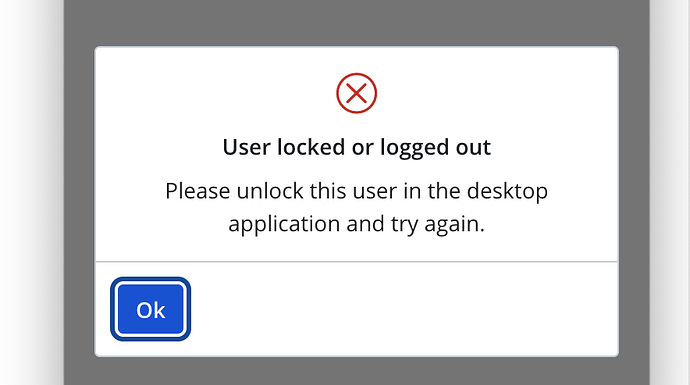Click the 'application and try again.' text line
The height and width of the screenshot is (385, 690).
point(356,224)
